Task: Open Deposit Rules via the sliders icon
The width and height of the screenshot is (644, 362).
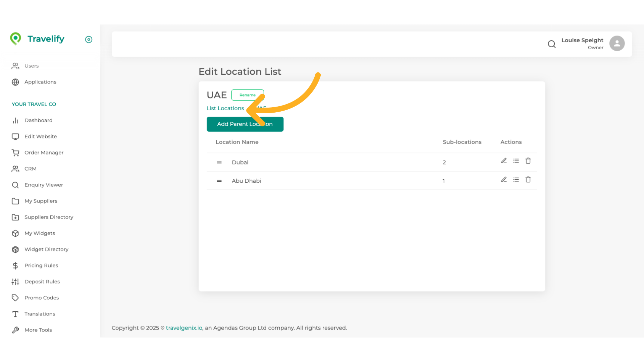Action: pos(15,282)
